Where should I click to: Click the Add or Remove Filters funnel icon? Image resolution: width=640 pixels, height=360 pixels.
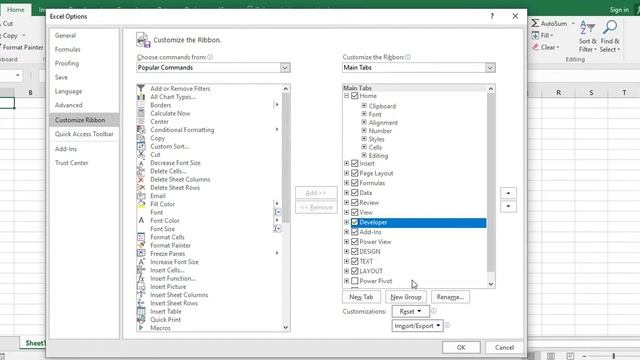click(x=141, y=89)
